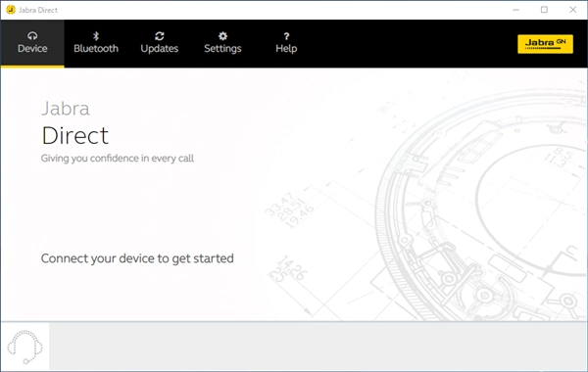Click the Jabra Direct title bar app icon
This screenshot has width=588, height=372.
[x=11, y=10]
